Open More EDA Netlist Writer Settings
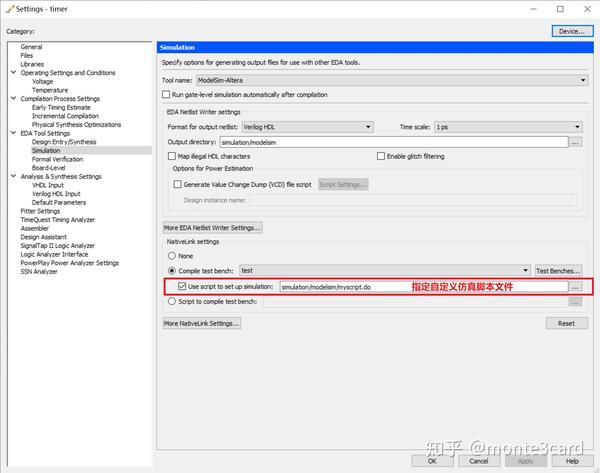 pyautogui.click(x=212, y=228)
